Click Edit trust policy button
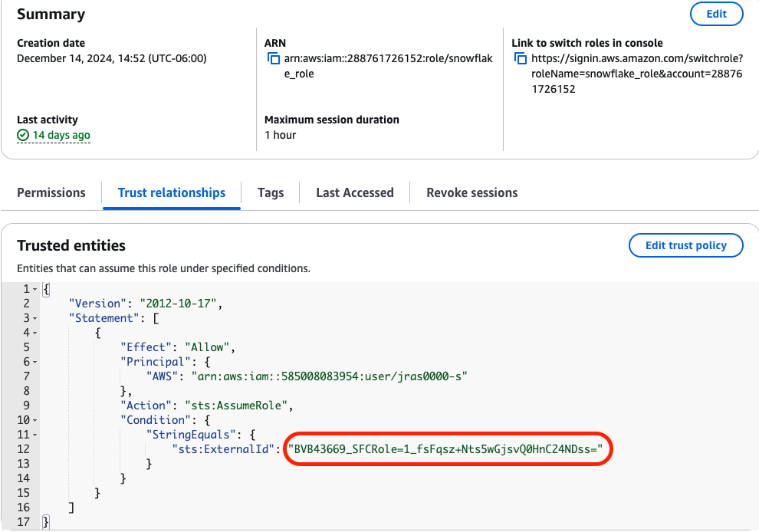Viewport: 759px width, 532px height. 685,245
